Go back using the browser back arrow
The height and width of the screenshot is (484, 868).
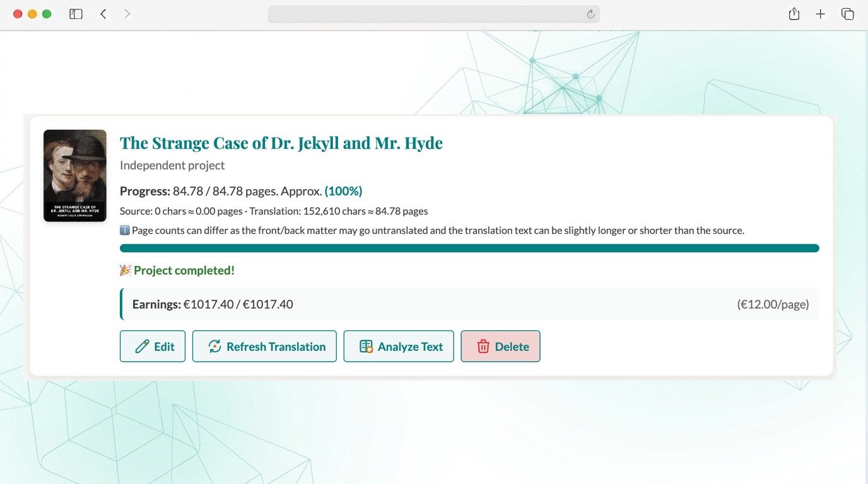pyautogui.click(x=103, y=14)
